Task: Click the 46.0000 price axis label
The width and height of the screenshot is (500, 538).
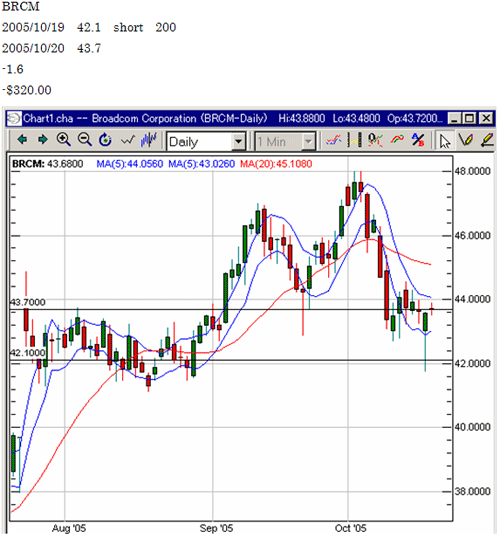Action: [x=472, y=236]
